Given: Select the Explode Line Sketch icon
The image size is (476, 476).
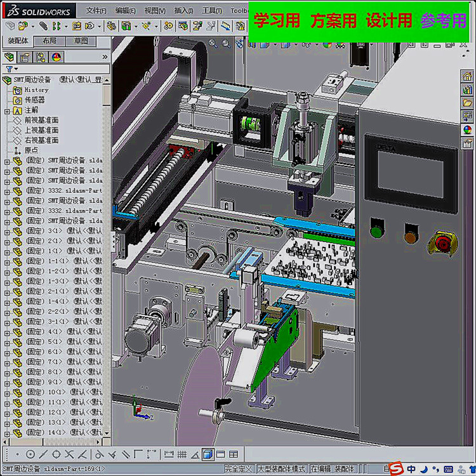Looking at the screenshot, I should coord(211,26).
